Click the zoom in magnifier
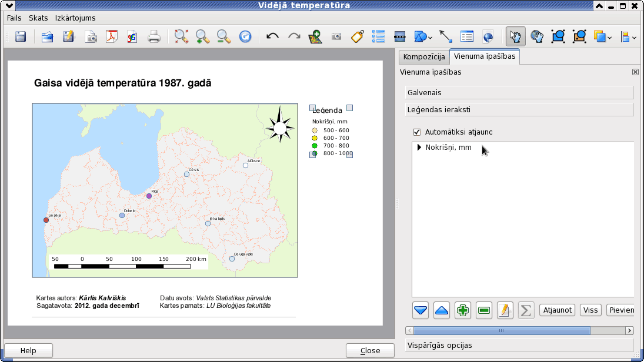Viewport: 644px width, 362px height. coord(202,37)
